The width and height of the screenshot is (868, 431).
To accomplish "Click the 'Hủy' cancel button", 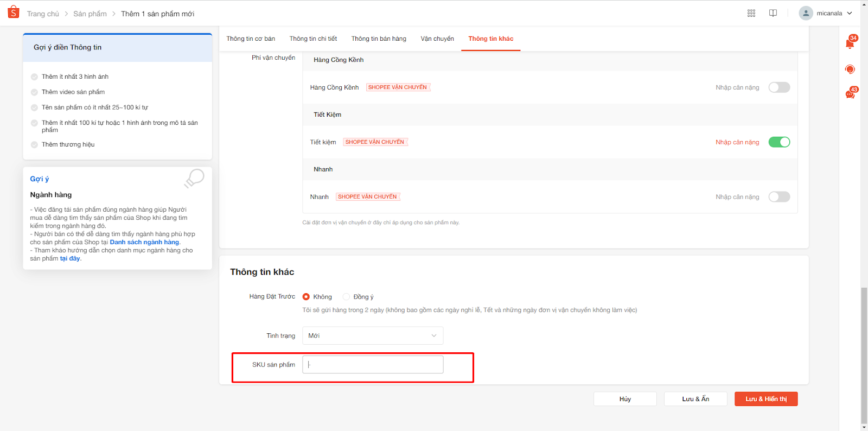I will point(625,399).
